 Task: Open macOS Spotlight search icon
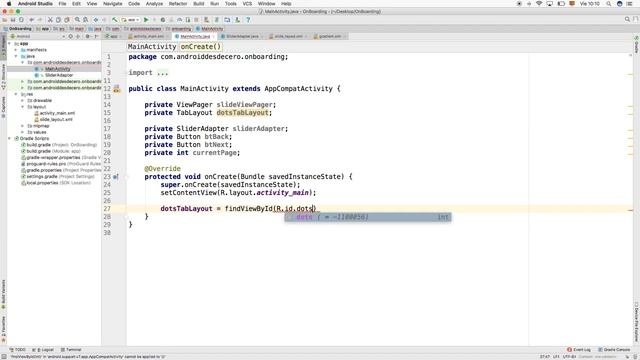pyautogui.click(x=608, y=4)
